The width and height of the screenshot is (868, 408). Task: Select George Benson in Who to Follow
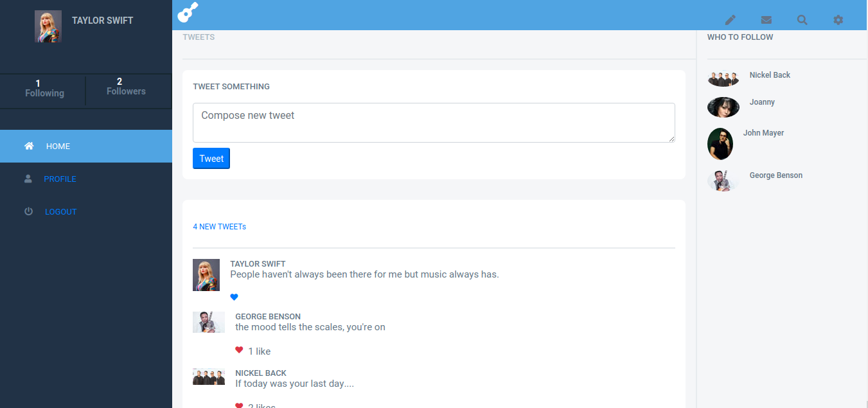pyautogui.click(x=775, y=175)
